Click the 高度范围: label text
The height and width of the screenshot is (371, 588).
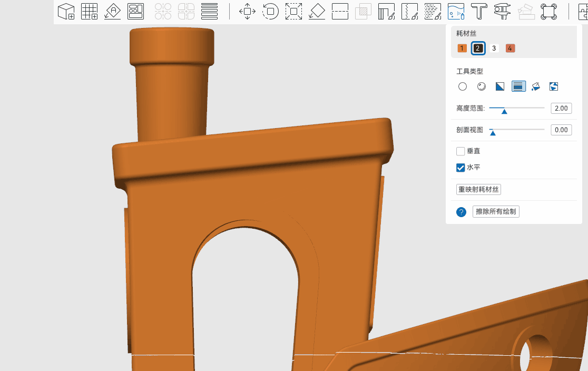471,108
